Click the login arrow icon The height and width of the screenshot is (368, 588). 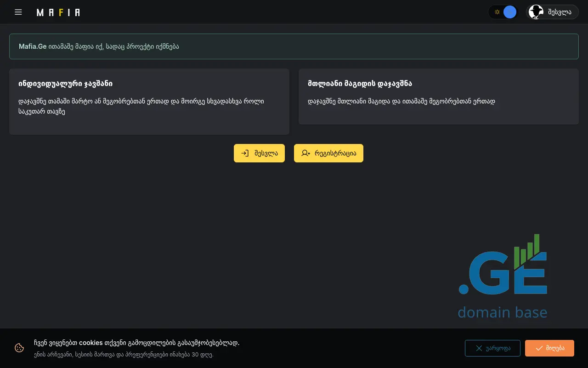point(245,153)
